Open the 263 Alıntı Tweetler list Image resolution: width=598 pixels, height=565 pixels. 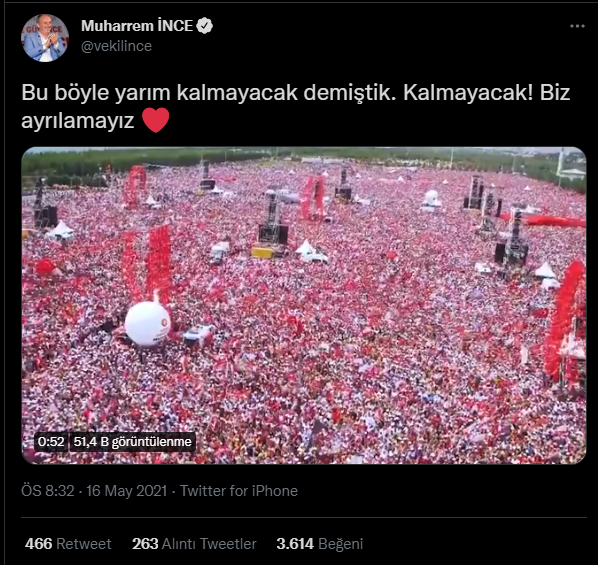(194, 544)
